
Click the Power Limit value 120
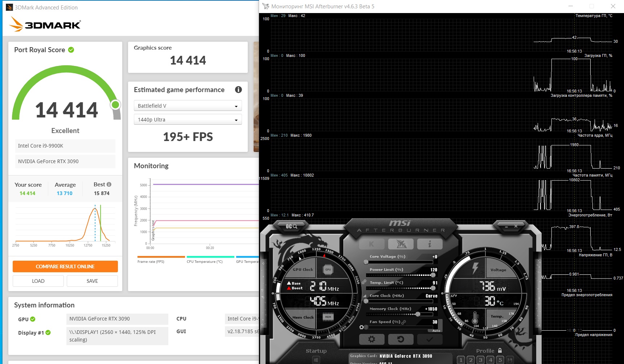point(434,270)
